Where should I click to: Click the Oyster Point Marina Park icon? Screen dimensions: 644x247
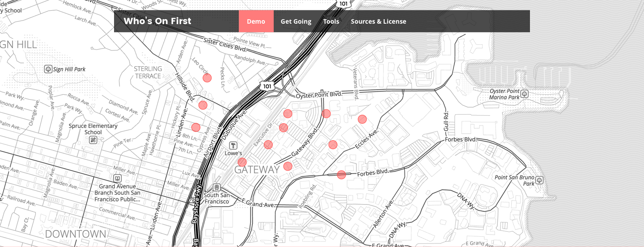525,94
